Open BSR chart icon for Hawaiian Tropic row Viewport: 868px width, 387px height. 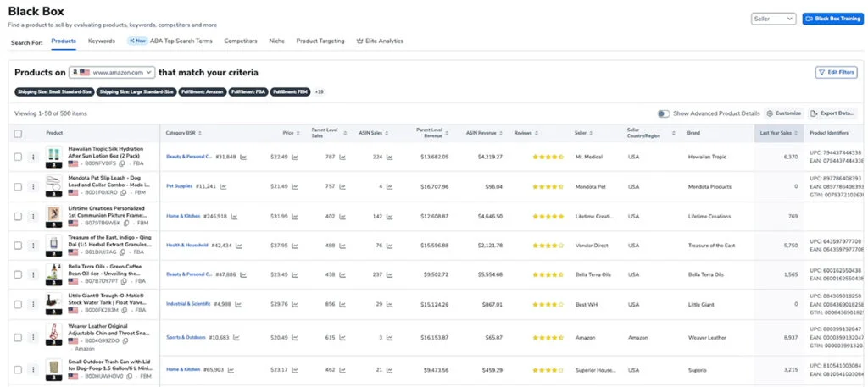pyautogui.click(x=243, y=157)
